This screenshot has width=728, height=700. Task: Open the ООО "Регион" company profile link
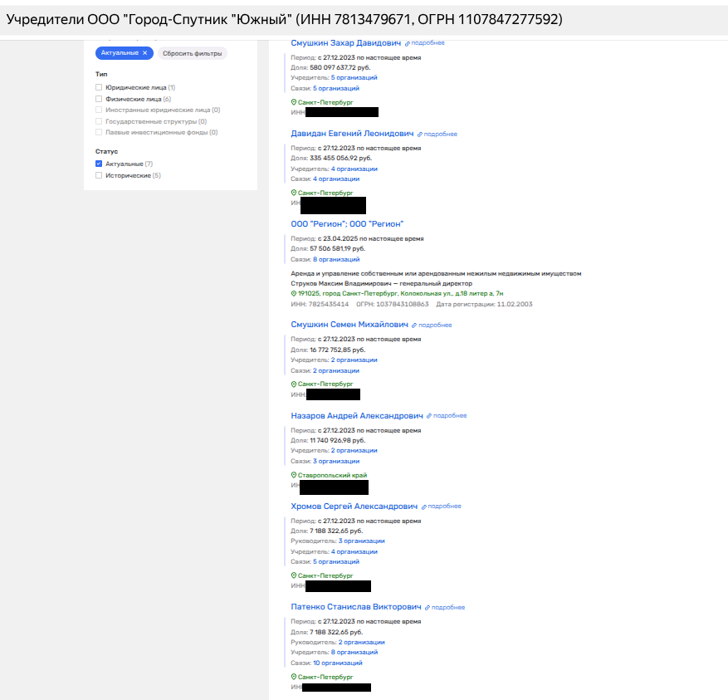tap(347, 224)
